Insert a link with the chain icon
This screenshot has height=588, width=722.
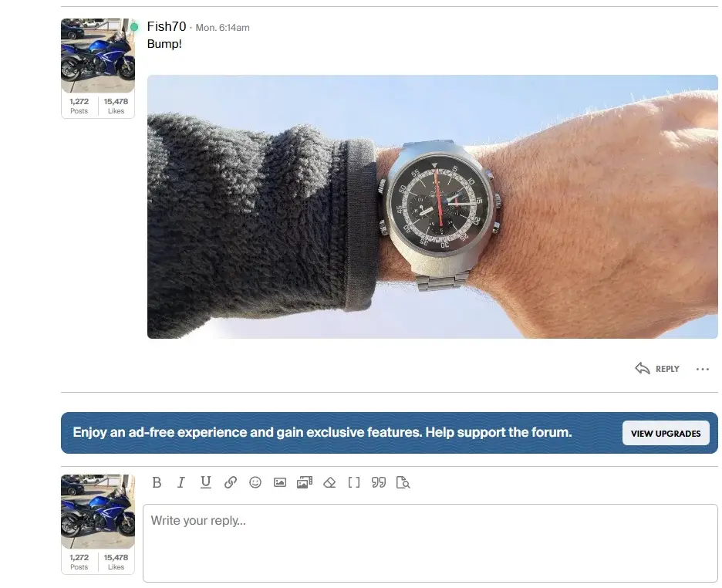231,482
